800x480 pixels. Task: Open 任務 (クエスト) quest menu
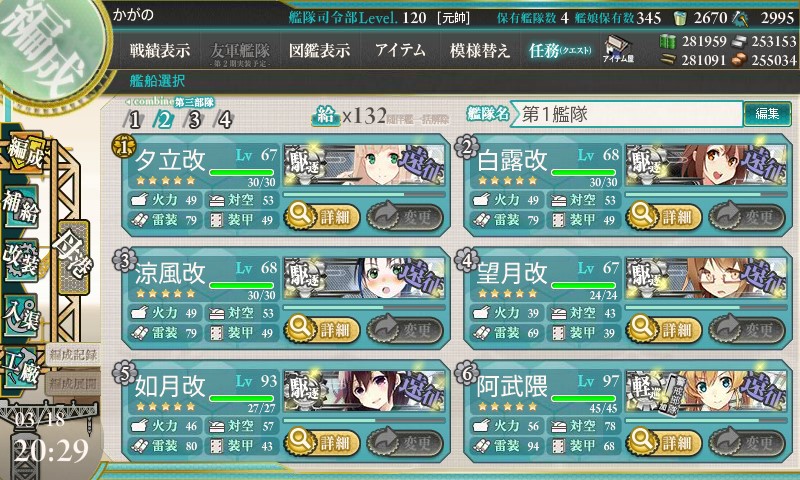(560, 50)
